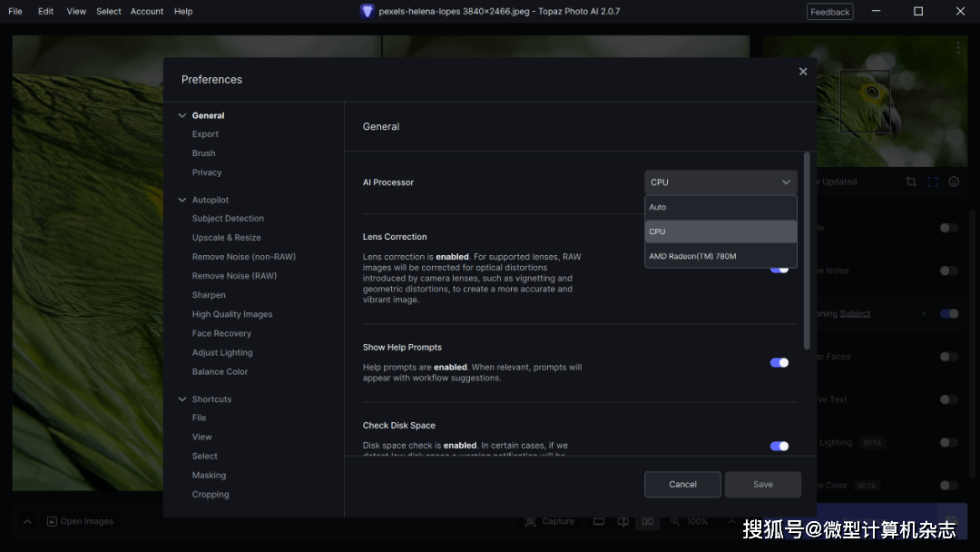Toggle Balance Color switch in right panel
Image resolution: width=980 pixels, height=552 pixels.
pyautogui.click(x=949, y=485)
